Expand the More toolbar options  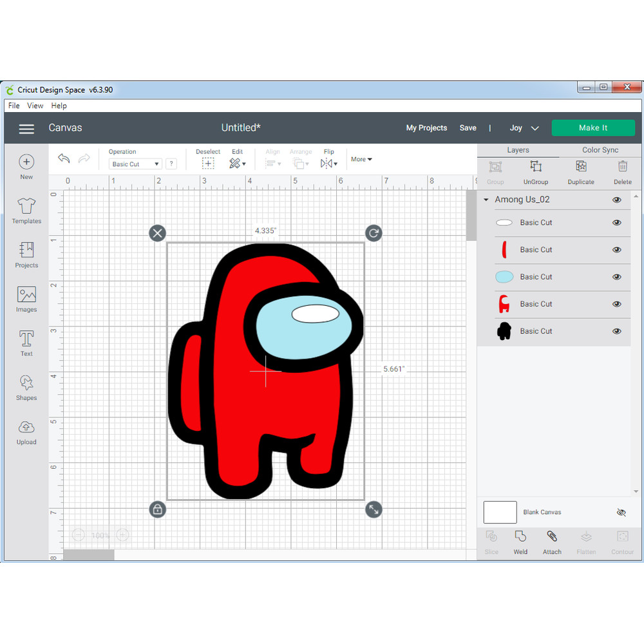pos(361,159)
